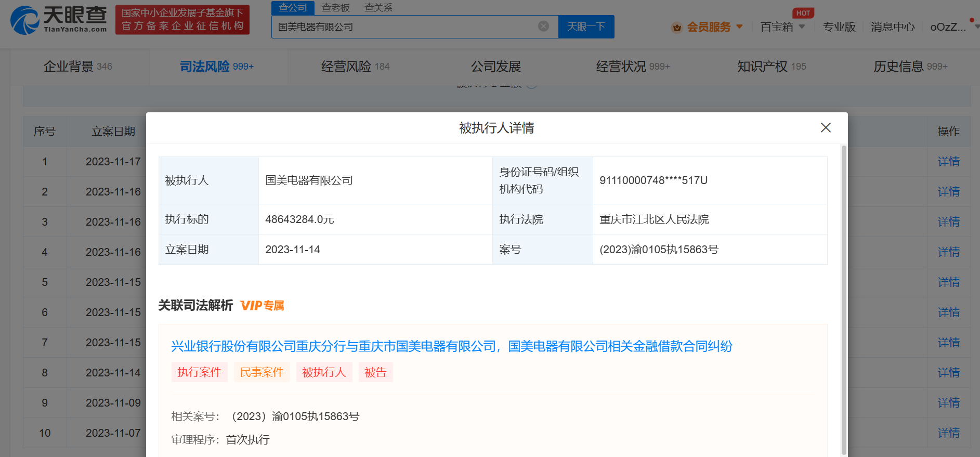The width and height of the screenshot is (980, 457).
Task: Go to 专业版 professional edition
Action: (x=839, y=27)
